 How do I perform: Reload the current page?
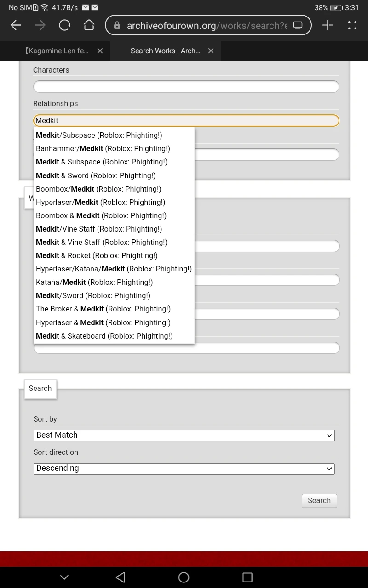click(x=64, y=25)
